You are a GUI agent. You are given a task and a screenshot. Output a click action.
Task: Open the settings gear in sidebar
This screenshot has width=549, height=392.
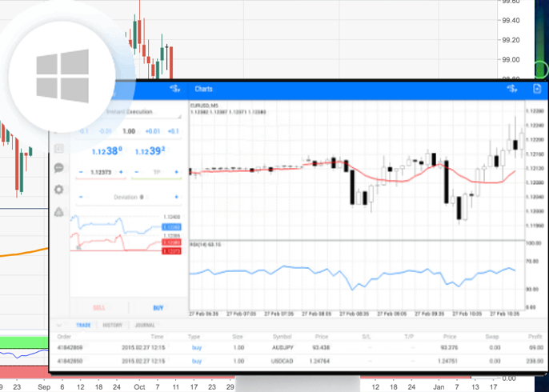pos(59,190)
